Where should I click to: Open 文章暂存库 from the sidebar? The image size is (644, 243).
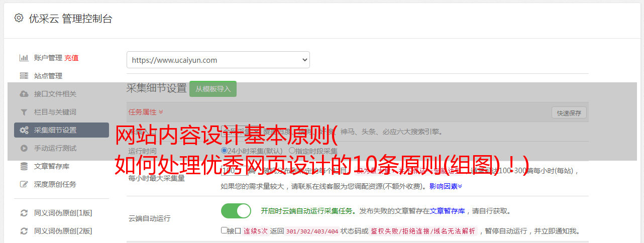(x=52, y=166)
